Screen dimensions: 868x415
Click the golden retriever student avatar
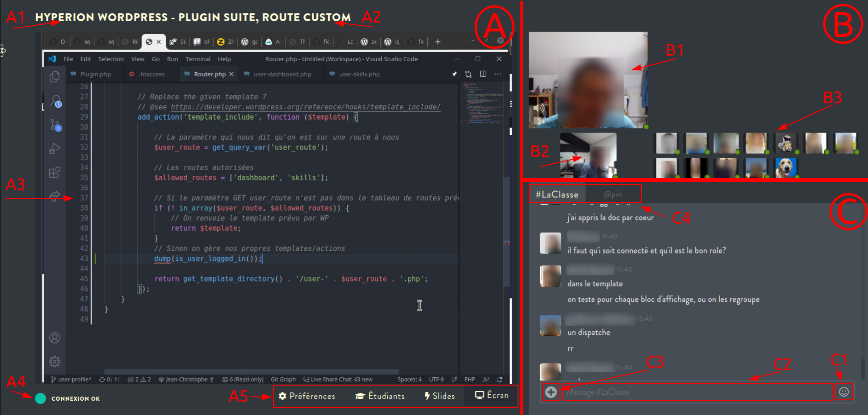[x=786, y=168]
